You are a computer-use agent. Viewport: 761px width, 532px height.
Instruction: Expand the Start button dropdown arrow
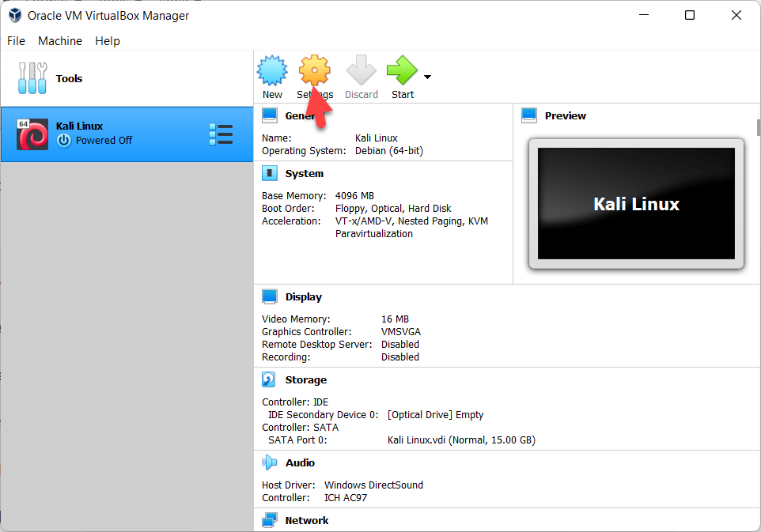pyautogui.click(x=427, y=77)
